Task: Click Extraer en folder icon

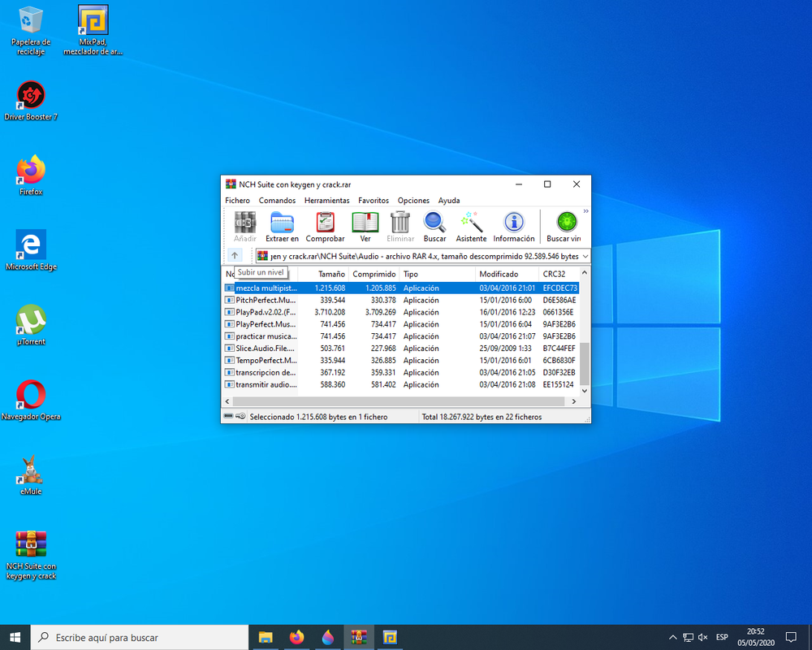Action: (x=283, y=227)
